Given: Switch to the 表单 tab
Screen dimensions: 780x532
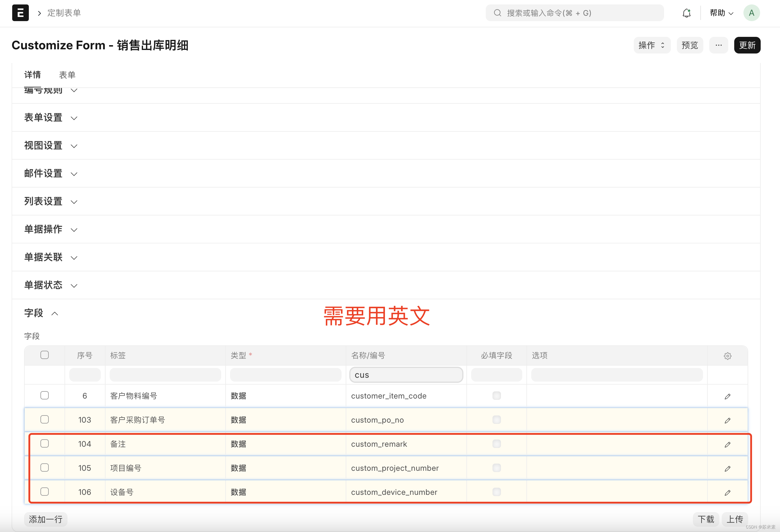Looking at the screenshot, I should click(x=67, y=75).
